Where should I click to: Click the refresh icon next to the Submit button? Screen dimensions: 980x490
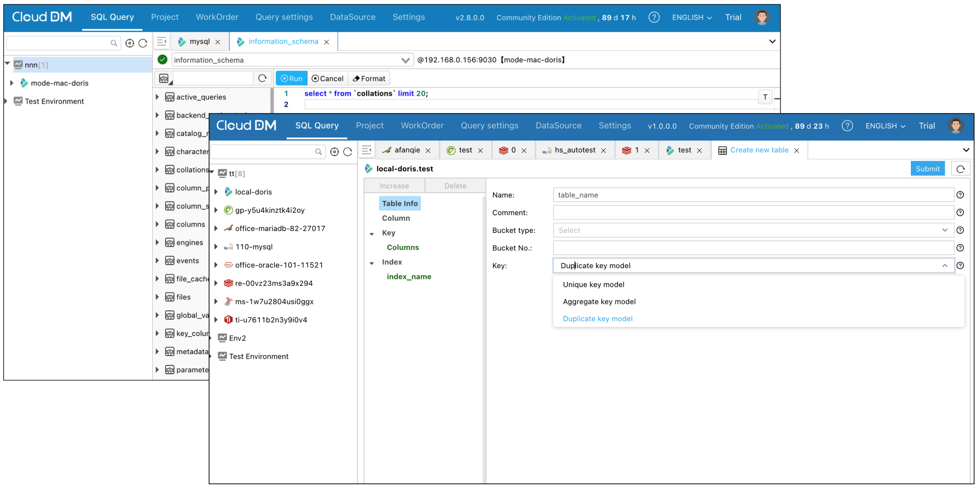point(961,168)
